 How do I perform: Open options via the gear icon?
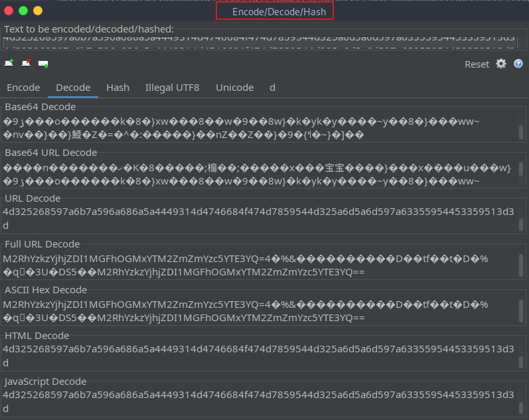click(x=501, y=64)
